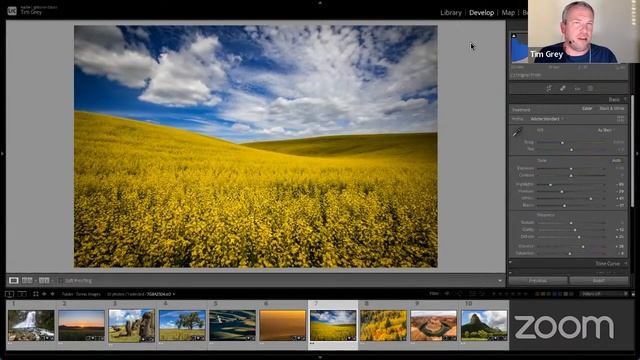Select the lone tree thumbnail number 4
640x360 pixels.
pyautogui.click(x=182, y=325)
